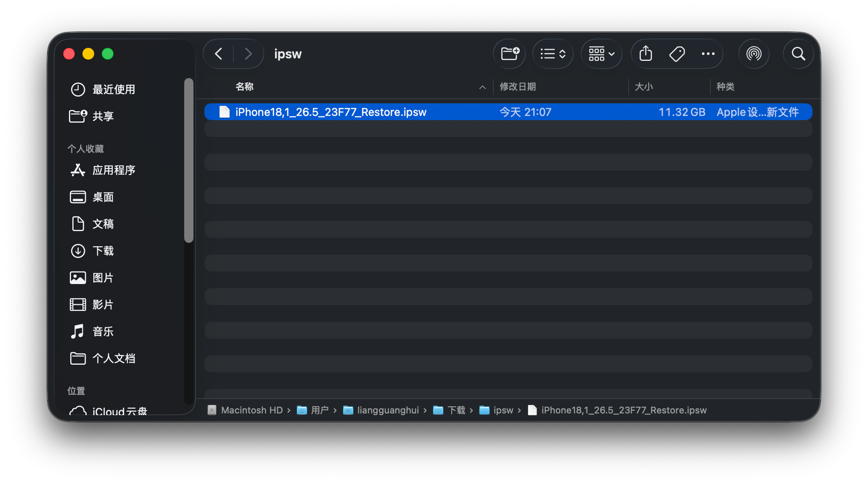
Task: Click the 11.32 GB size cell
Action: click(682, 112)
